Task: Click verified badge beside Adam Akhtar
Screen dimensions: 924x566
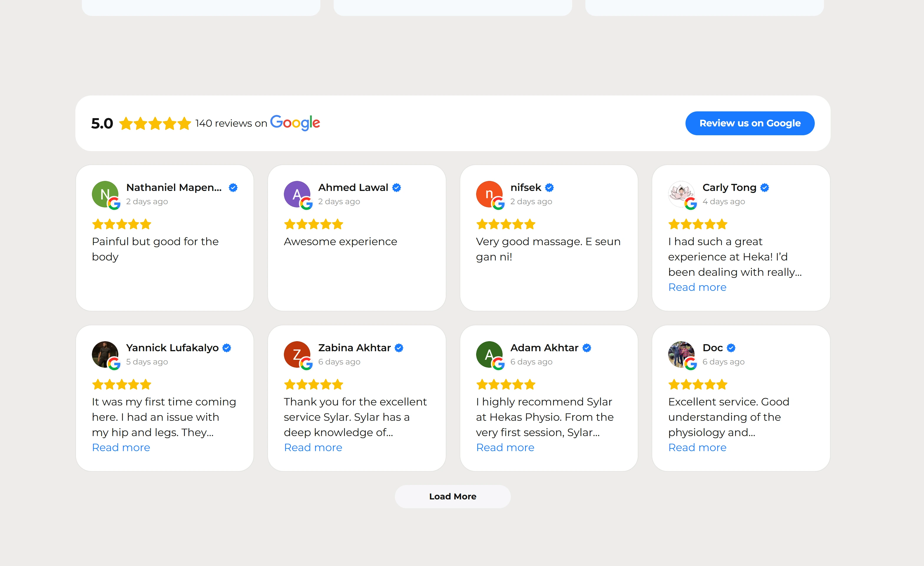Action: (587, 348)
